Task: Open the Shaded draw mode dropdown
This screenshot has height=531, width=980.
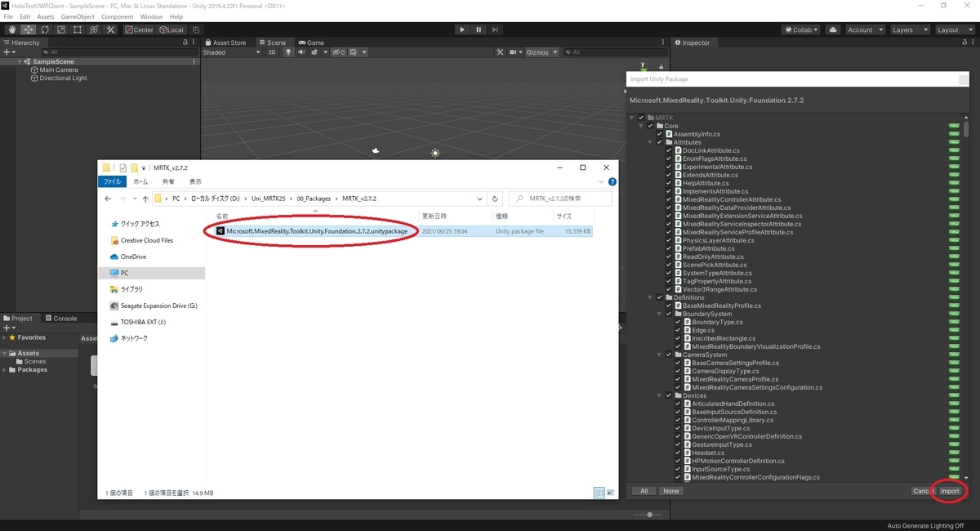Action: (x=232, y=52)
